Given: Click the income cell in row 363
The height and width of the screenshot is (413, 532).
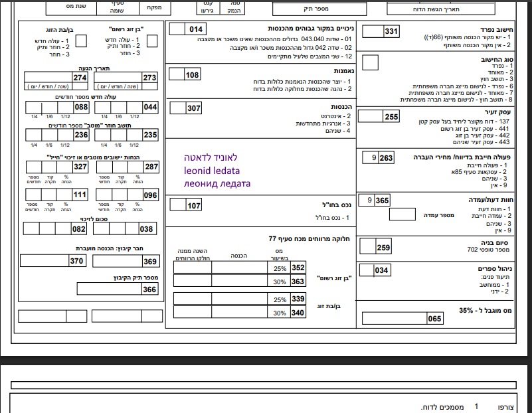Looking at the screenshot, I should pyautogui.click(x=239, y=281).
